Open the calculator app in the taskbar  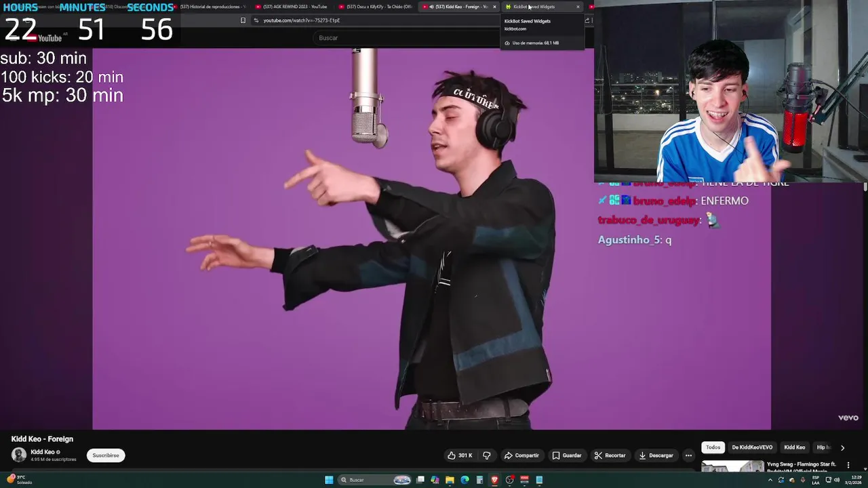[x=479, y=480]
